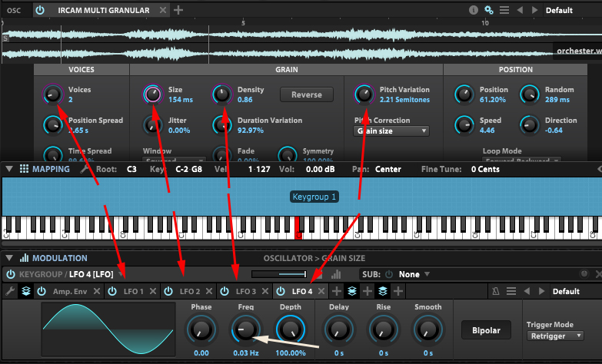Viewport: 602px width, 364px height.
Task: Click the Voices knob
Action: click(53, 94)
